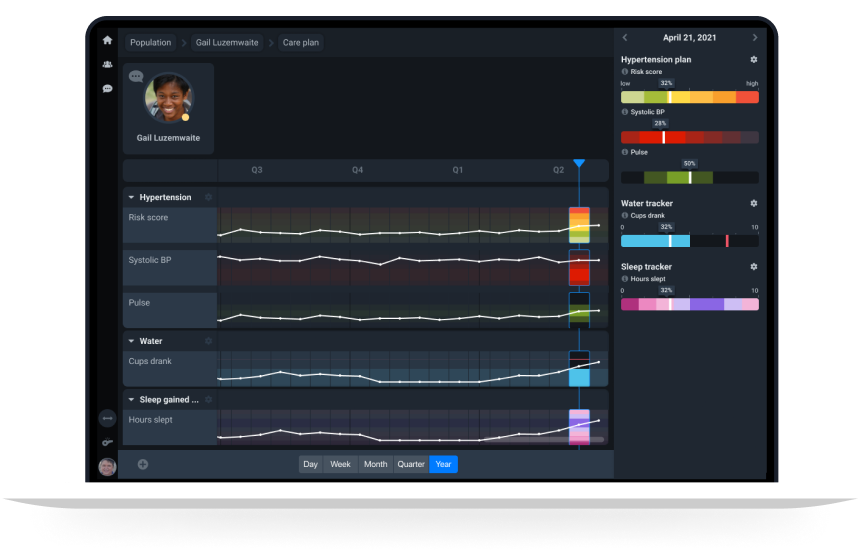Switch timeline to Quarter view
The width and height of the screenshot is (858, 553).
(x=411, y=464)
